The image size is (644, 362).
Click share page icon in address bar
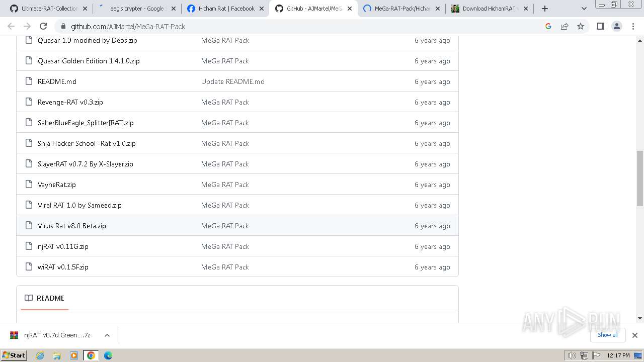565,26
